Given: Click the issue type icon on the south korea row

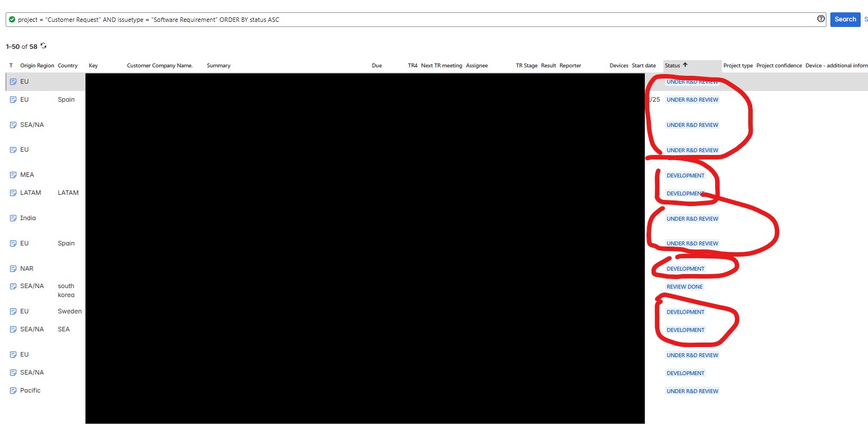Looking at the screenshot, I should 12,286.
